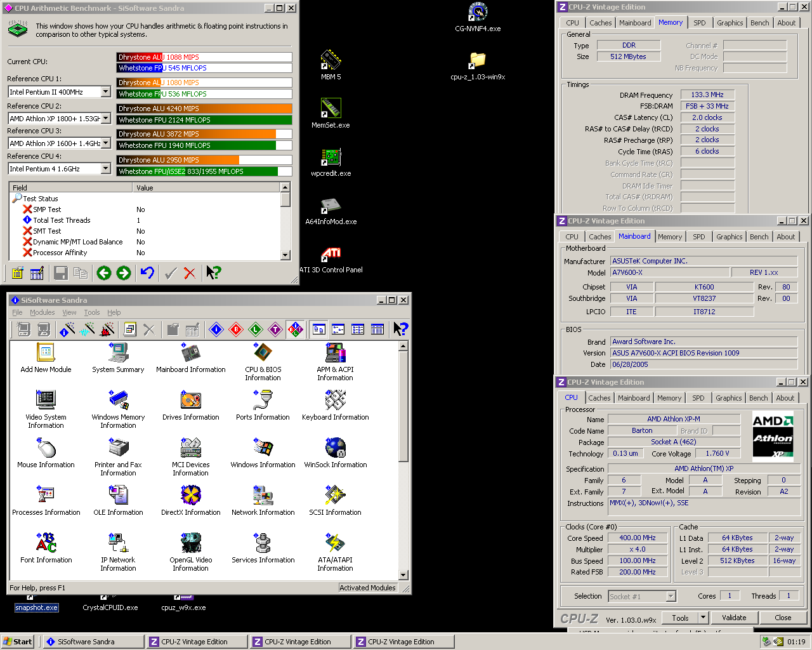Click the Options notepad icon in benchmark toolbar
The width and height of the screenshot is (812, 650).
click(18, 273)
